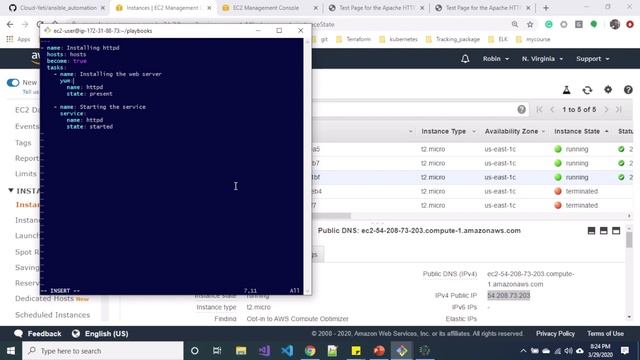Go to first page of instances
Screen dimensions: 640x360
(540, 109)
